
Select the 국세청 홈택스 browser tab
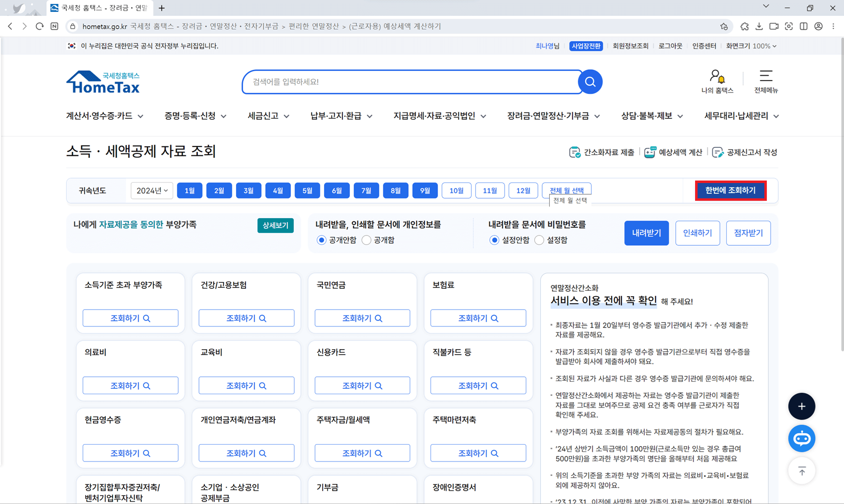click(x=99, y=8)
